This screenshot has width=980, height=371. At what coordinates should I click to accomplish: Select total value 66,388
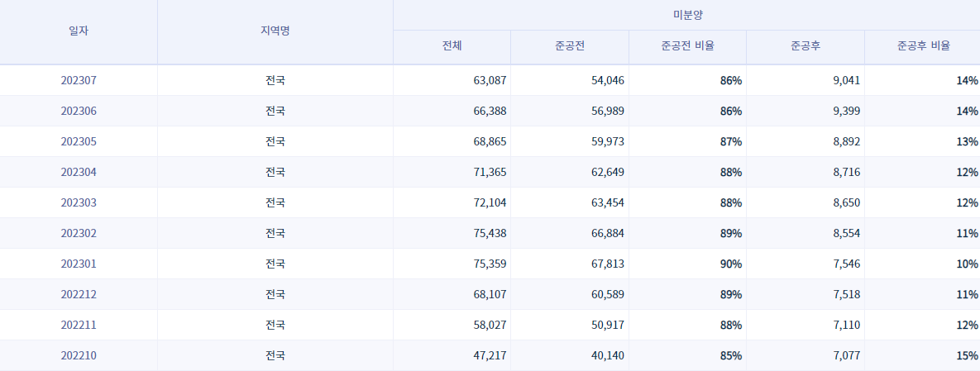point(490,111)
